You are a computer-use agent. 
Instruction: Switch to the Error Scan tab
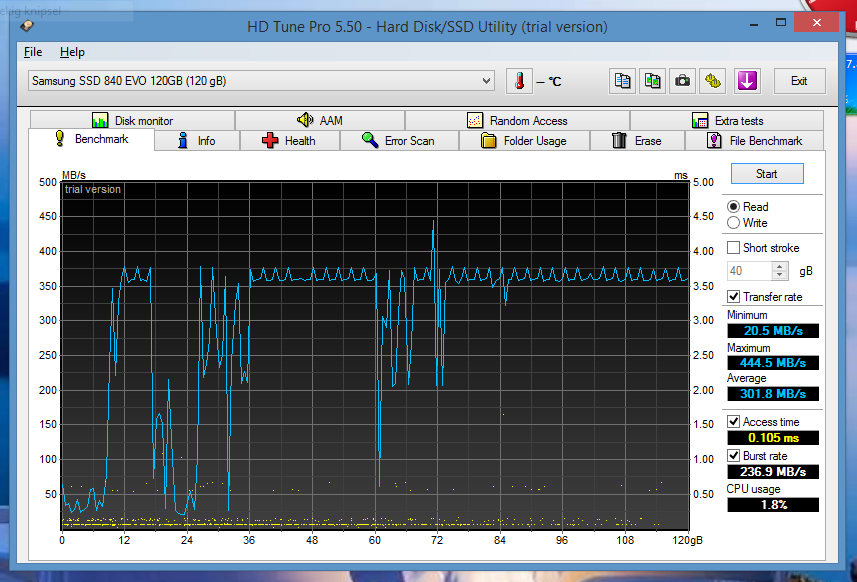[x=399, y=140]
